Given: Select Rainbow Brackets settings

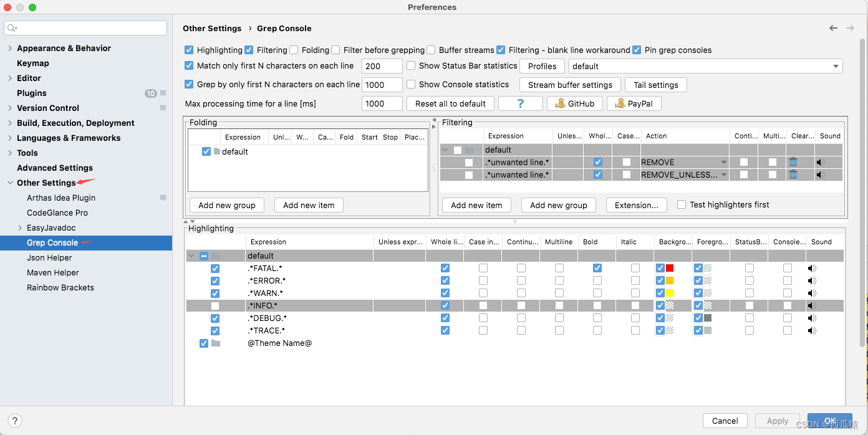Looking at the screenshot, I should 60,287.
